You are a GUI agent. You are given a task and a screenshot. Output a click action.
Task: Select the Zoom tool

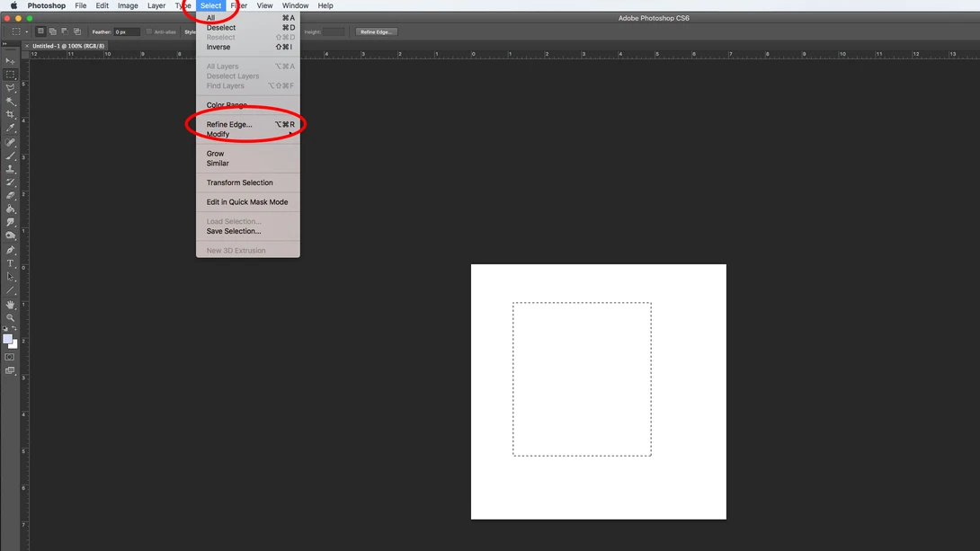(x=10, y=318)
